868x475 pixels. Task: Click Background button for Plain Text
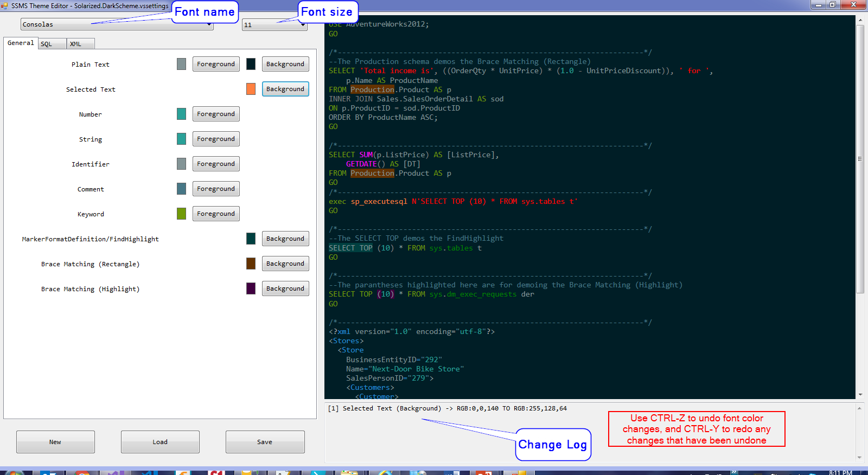click(285, 64)
